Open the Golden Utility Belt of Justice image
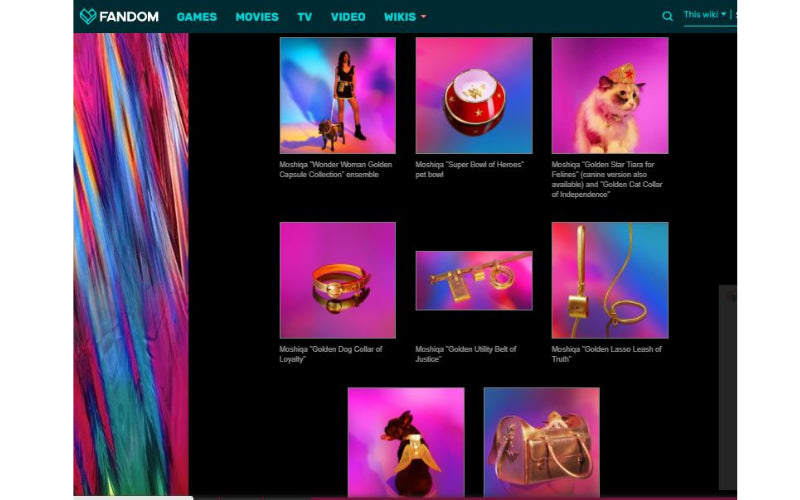800x500 pixels. click(x=473, y=280)
